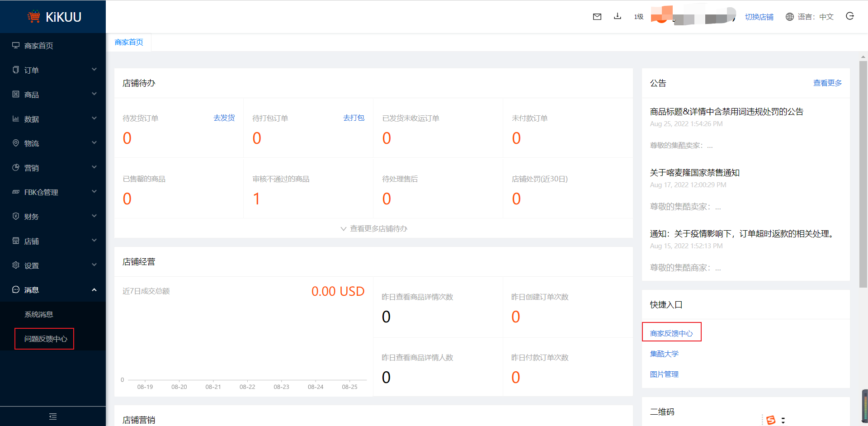
Task: Click the 店铺处罚(近30日) count
Action: [516, 199]
